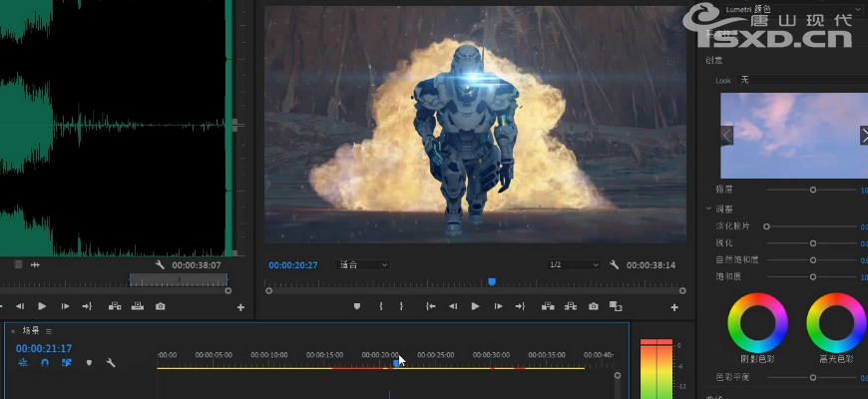Open Source monitor button editor plus icon
This screenshot has width=868, height=399.
point(240,307)
